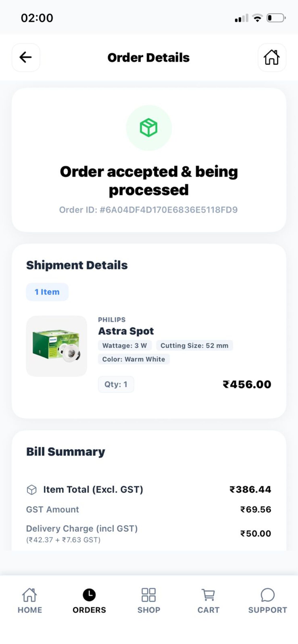This screenshot has width=298, height=644.
Task: Tap the green package status icon
Action: 149,128
